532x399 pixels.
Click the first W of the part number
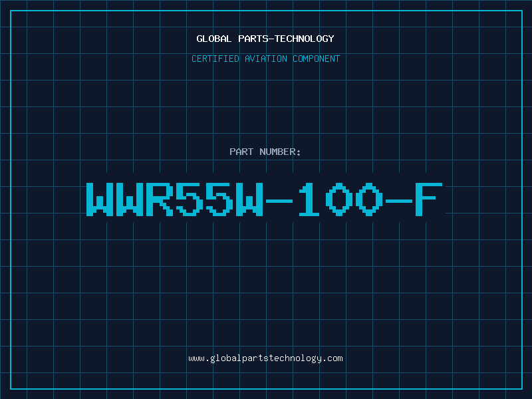pyautogui.click(x=99, y=199)
